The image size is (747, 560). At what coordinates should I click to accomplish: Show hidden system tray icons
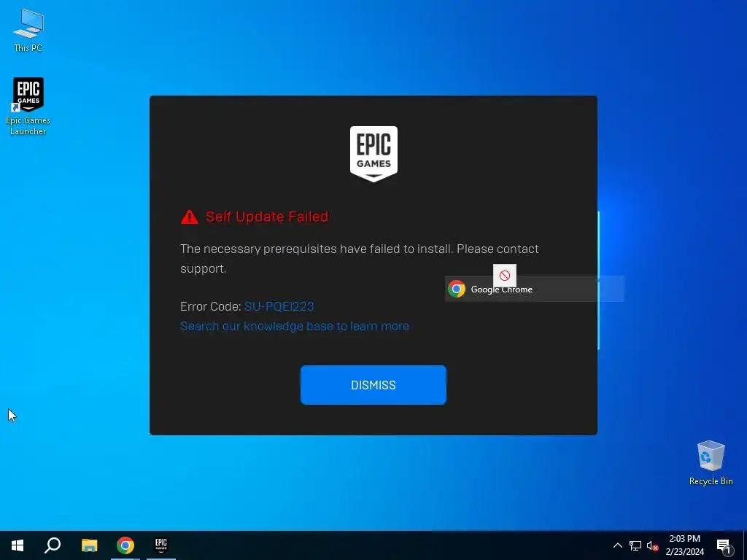pyautogui.click(x=617, y=545)
